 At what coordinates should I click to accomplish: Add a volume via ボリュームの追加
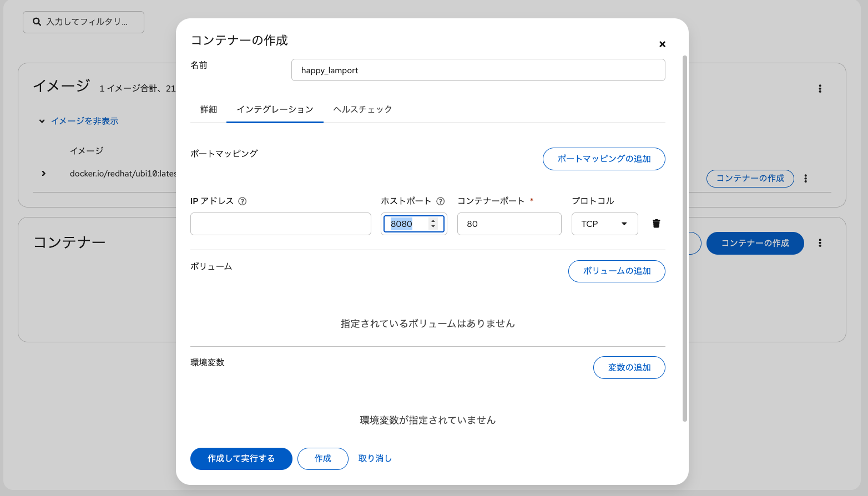[616, 271]
